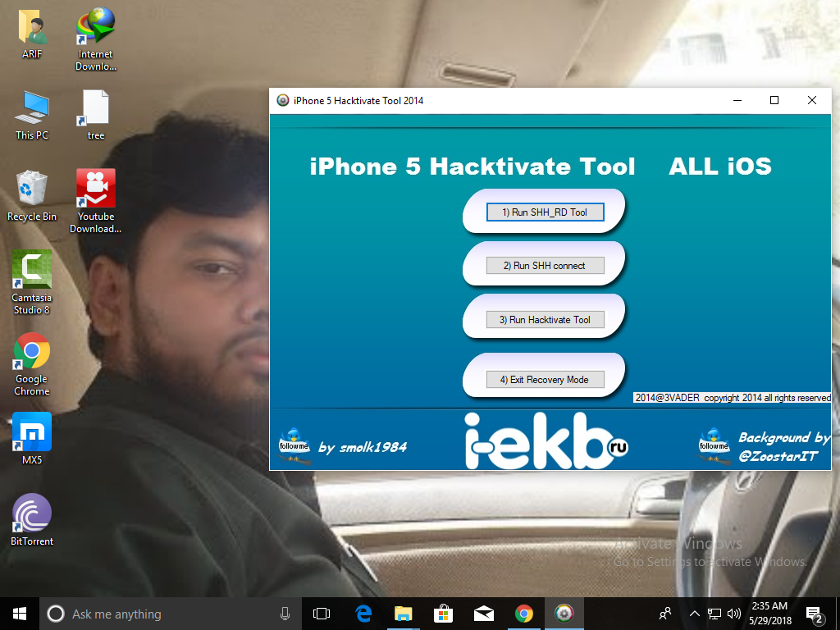The image size is (840, 630).
Task: Maximize the iPhone 5 Hacktivate Tool window
Action: (x=774, y=100)
